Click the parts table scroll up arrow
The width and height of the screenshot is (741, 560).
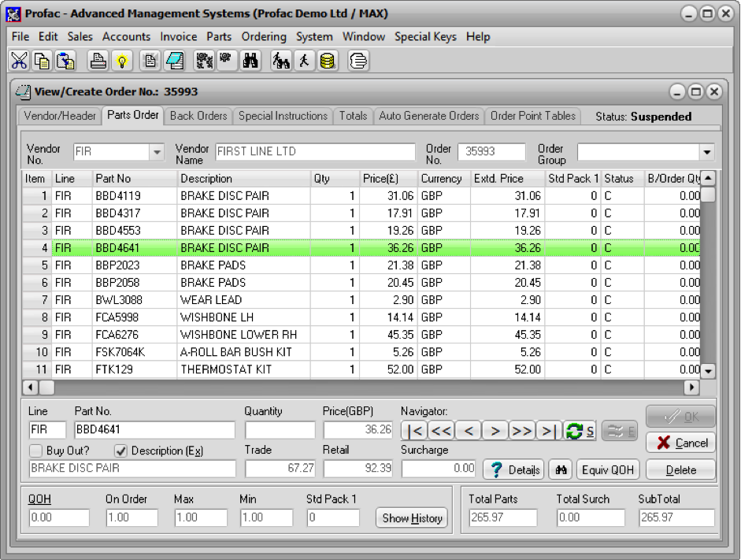click(707, 178)
